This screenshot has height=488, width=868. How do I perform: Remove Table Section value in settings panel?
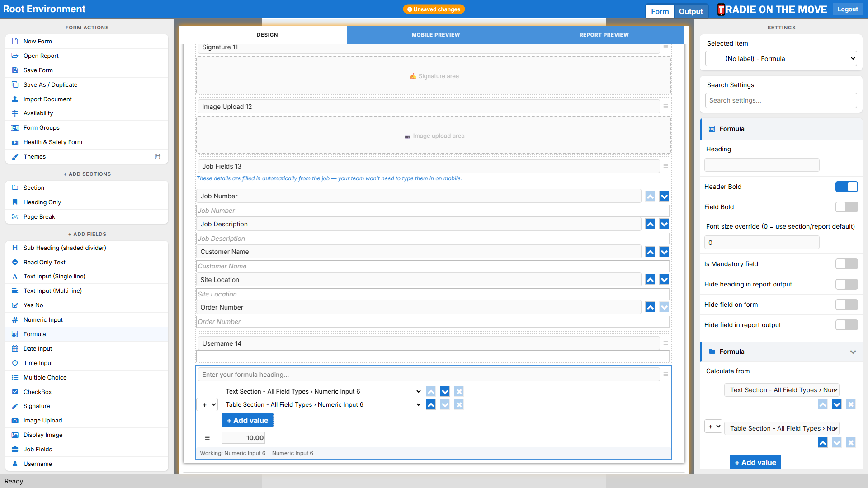tap(851, 443)
